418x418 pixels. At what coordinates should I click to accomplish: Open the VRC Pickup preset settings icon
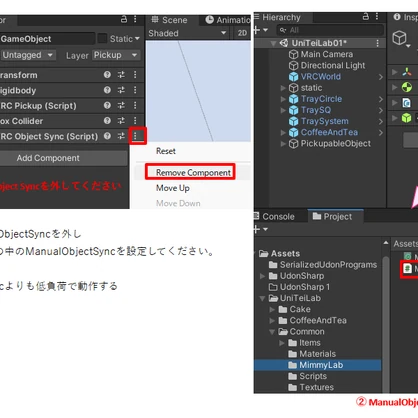point(121,105)
